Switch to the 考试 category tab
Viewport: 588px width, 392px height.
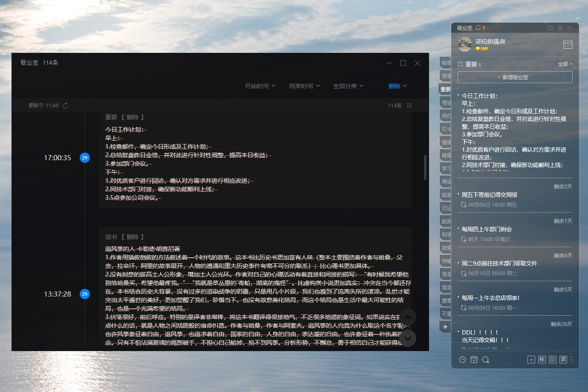(x=446, y=102)
